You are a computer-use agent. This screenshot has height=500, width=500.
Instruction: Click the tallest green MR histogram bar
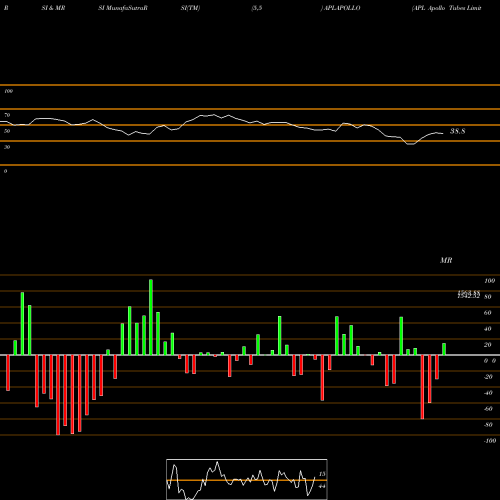pyautogui.click(x=151, y=317)
